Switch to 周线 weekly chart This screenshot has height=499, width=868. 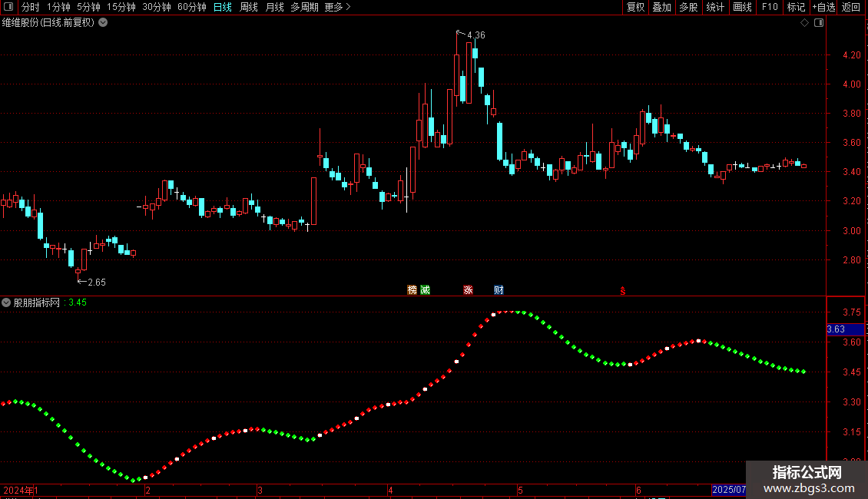point(249,7)
